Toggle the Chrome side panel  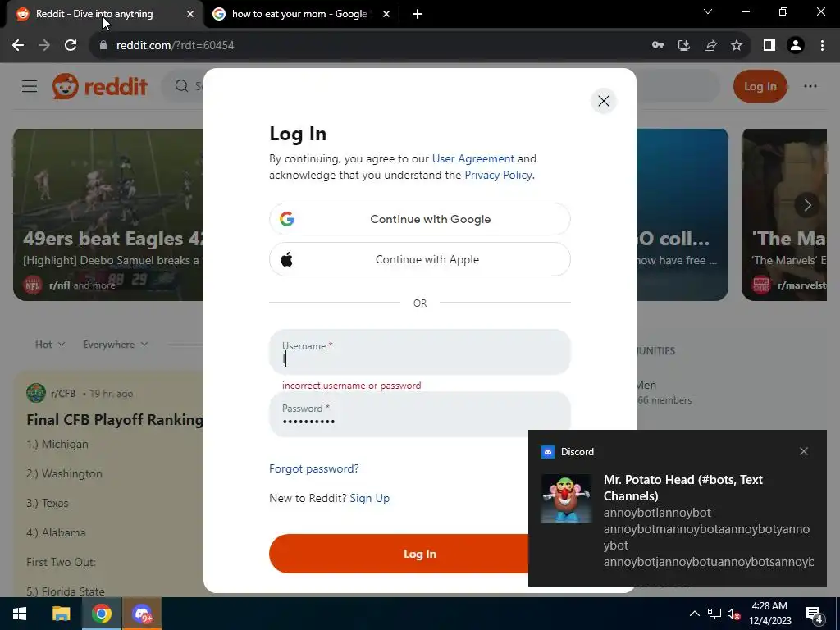click(769, 45)
